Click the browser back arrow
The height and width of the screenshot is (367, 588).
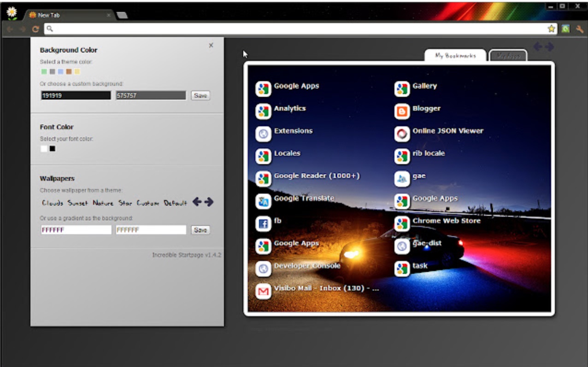point(11,29)
